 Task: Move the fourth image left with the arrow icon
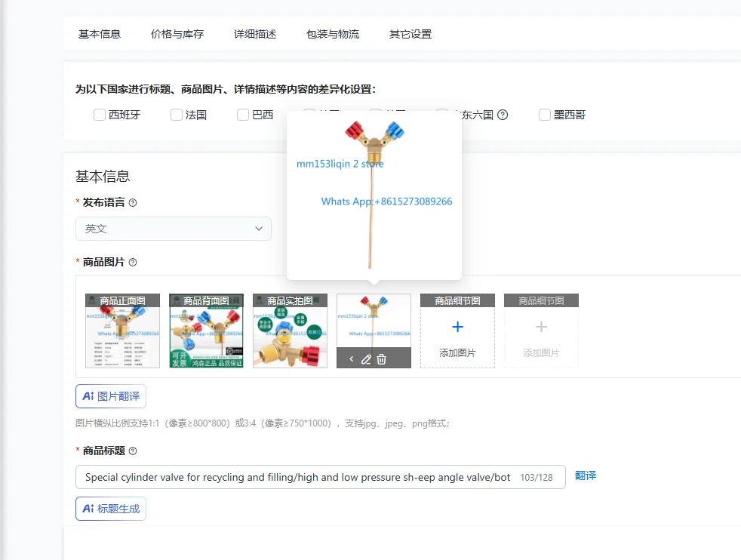click(x=351, y=359)
